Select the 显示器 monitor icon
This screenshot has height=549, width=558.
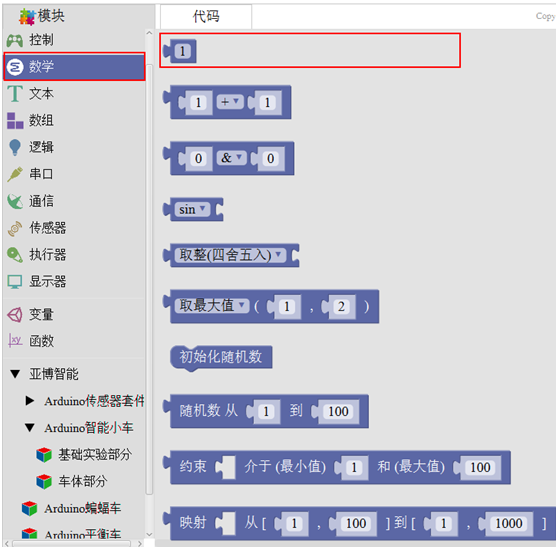coord(15,282)
